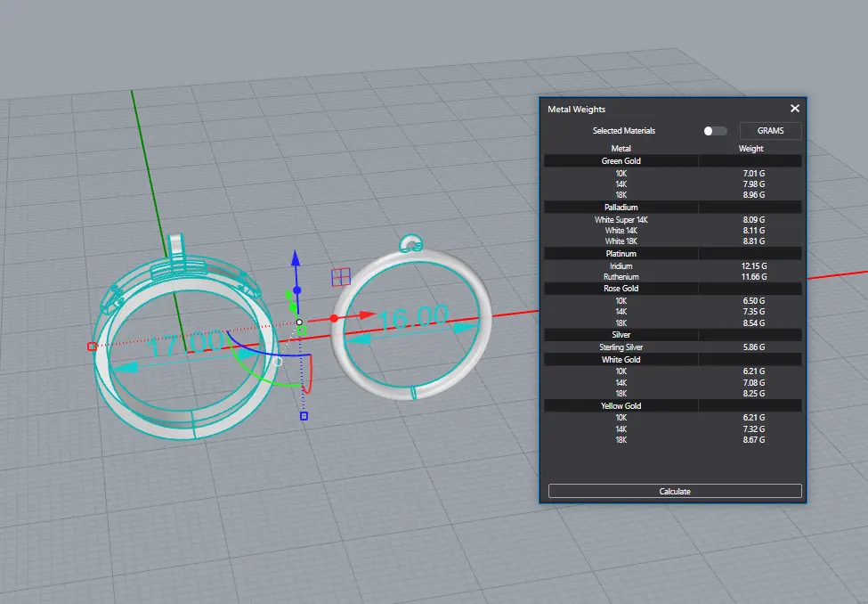Click the 7.35 G weight value

click(754, 312)
